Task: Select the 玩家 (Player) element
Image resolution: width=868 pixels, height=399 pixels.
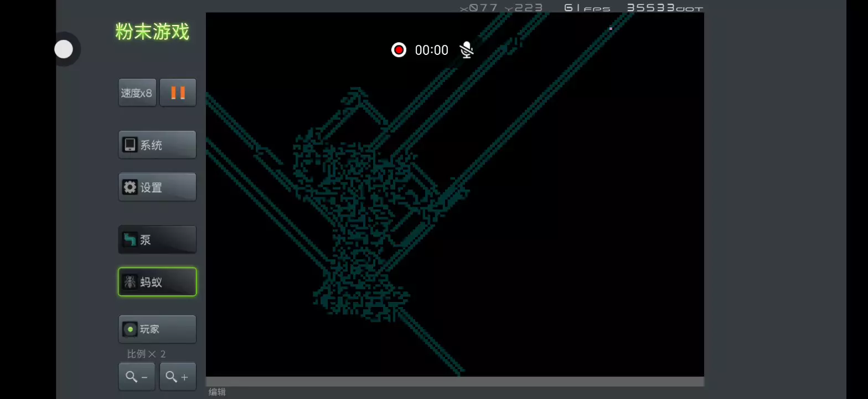Action: (x=157, y=329)
